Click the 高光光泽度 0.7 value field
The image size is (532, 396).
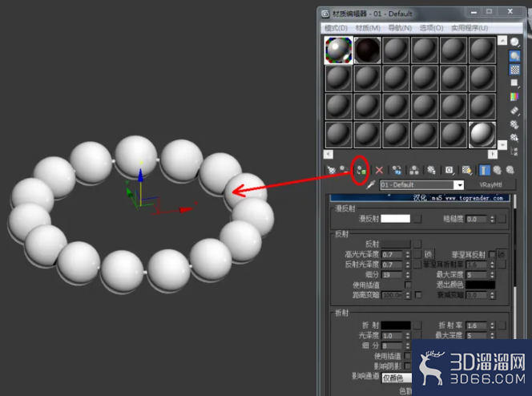pyautogui.click(x=393, y=254)
